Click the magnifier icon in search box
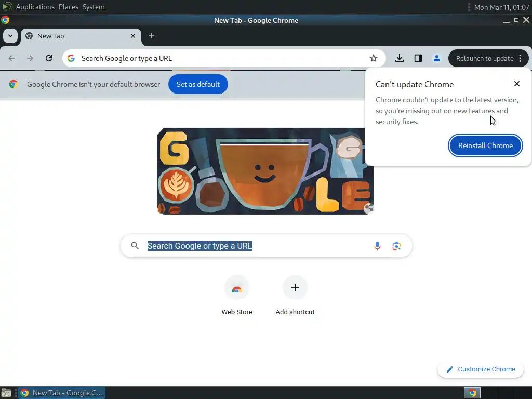The image size is (532, 399). pos(135,246)
